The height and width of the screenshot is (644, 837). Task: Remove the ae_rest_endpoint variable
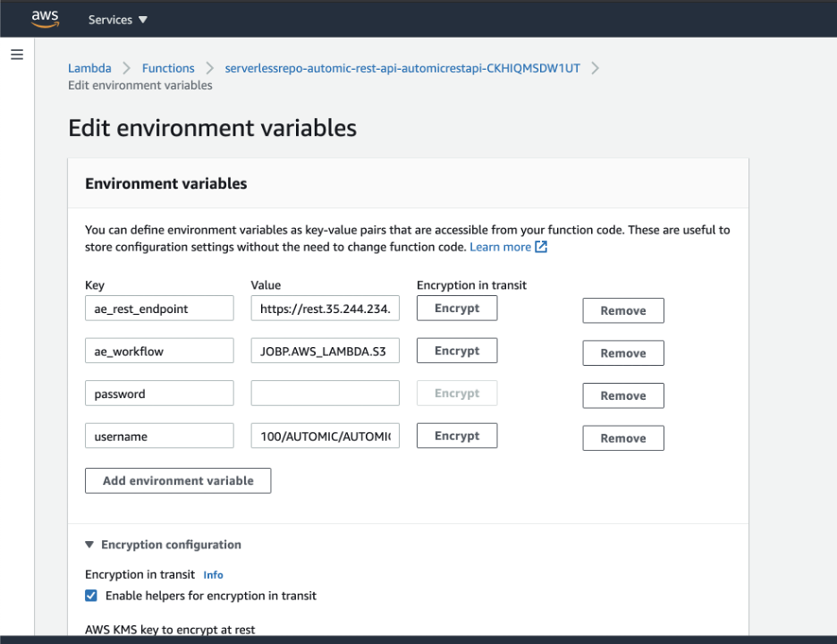tap(623, 311)
